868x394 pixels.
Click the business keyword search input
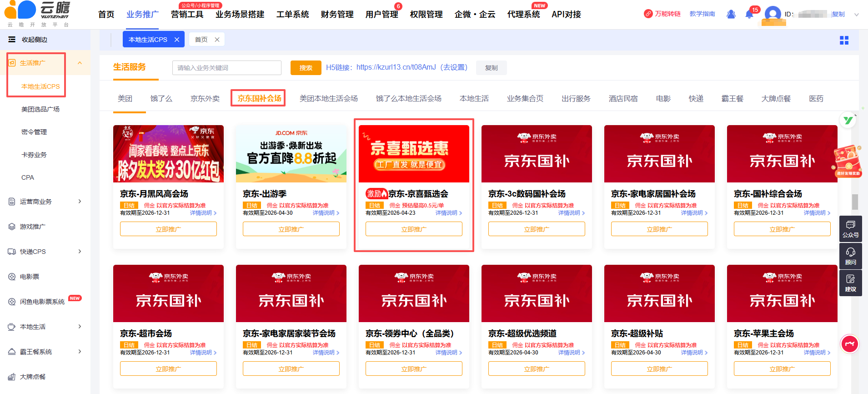[x=226, y=68]
